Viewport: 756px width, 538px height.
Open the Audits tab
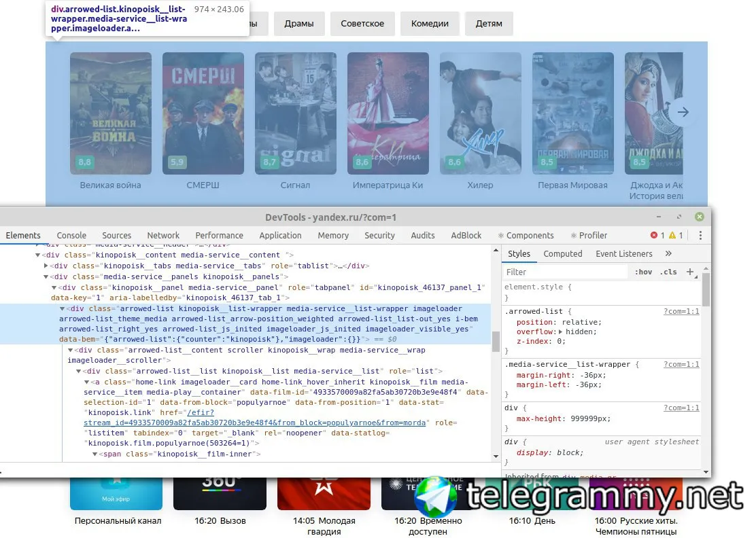click(x=423, y=235)
